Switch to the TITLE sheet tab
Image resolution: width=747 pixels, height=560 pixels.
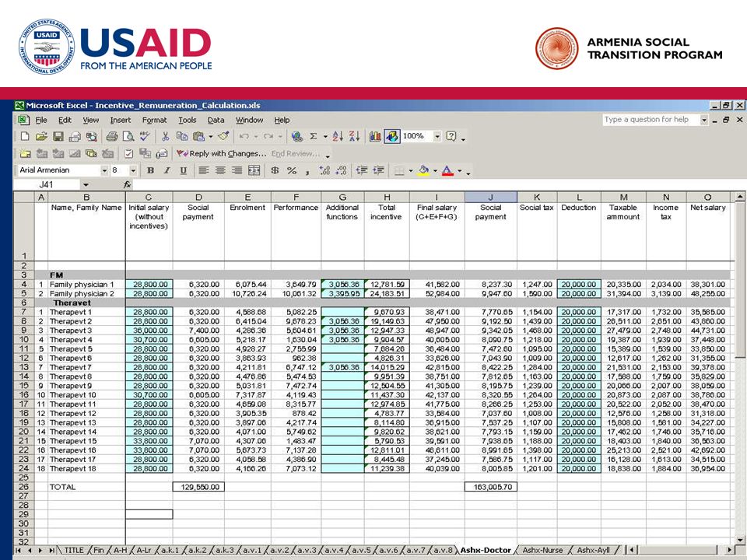coord(74,550)
